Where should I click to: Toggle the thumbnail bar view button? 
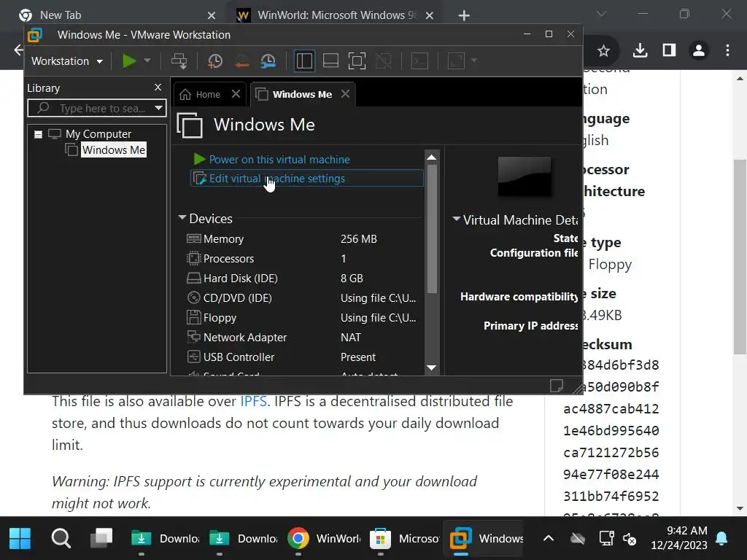point(330,61)
